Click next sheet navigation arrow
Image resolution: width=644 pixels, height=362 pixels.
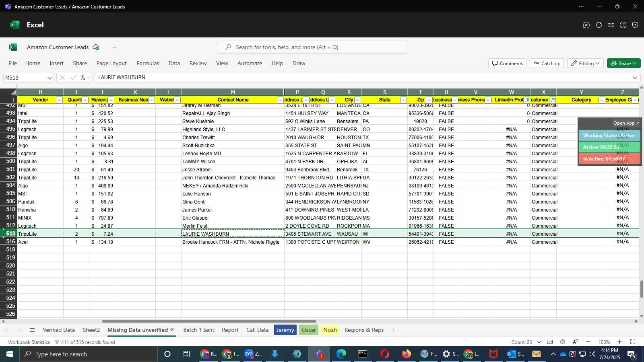point(19,330)
